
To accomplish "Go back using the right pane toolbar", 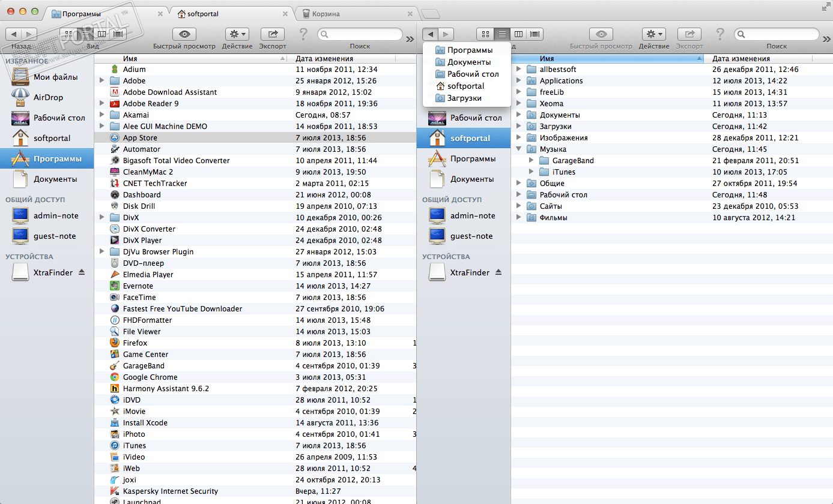I will [x=431, y=34].
